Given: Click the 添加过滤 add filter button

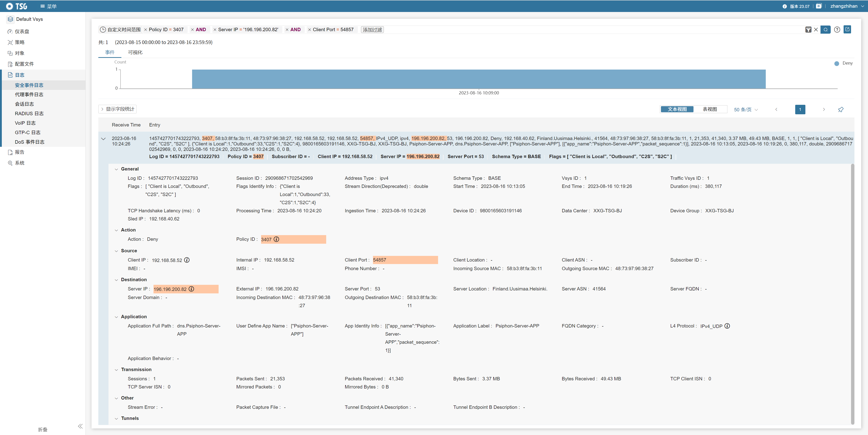Looking at the screenshot, I should [x=372, y=30].
